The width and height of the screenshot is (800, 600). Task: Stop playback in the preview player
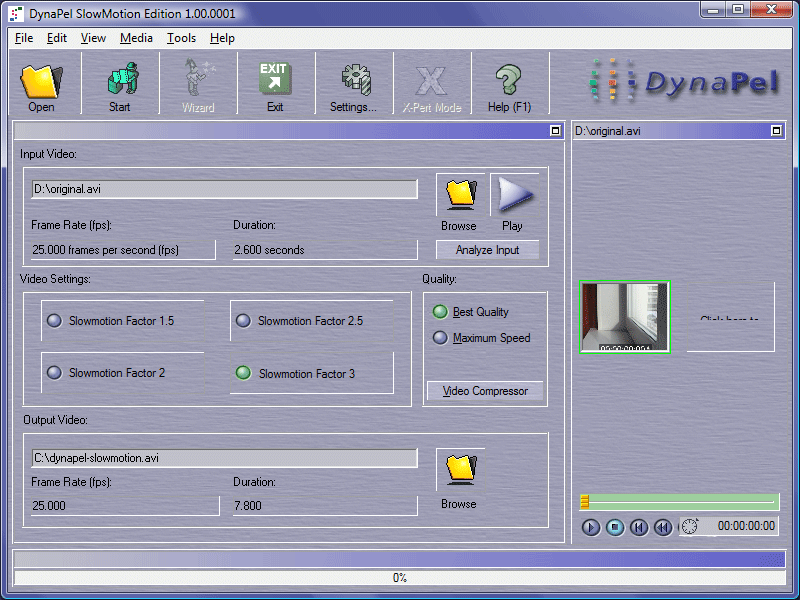615,527
